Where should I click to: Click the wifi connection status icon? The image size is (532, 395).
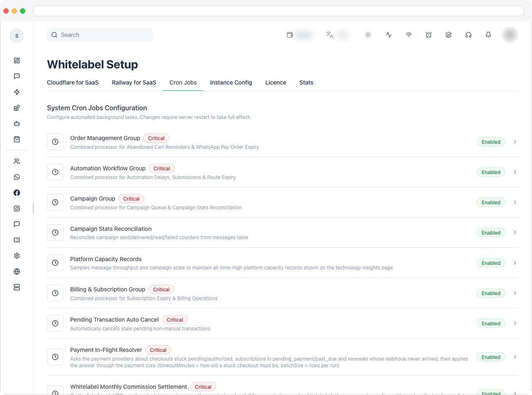click(x=409, y=35)
